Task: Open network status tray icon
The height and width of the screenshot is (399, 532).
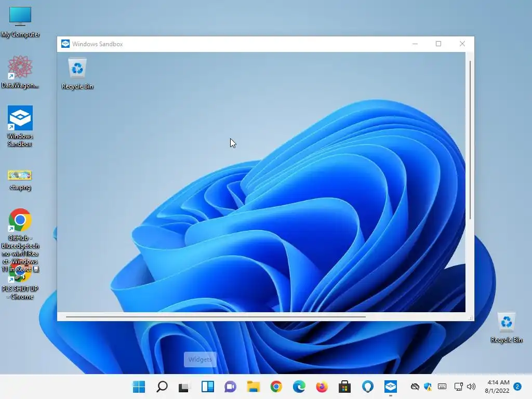Action: click(458, 387)
